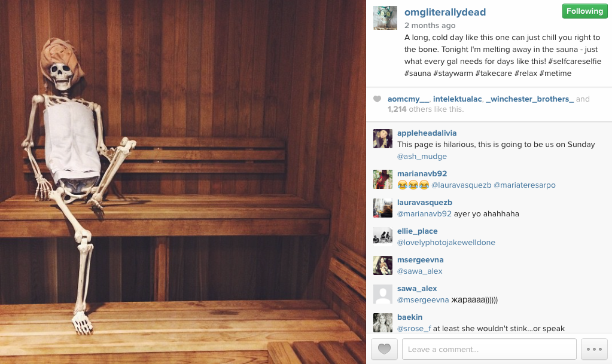Toggle the green Following button
Viewport: 612px width, 364px height.
pyautogui.click(x=584, y=11)
